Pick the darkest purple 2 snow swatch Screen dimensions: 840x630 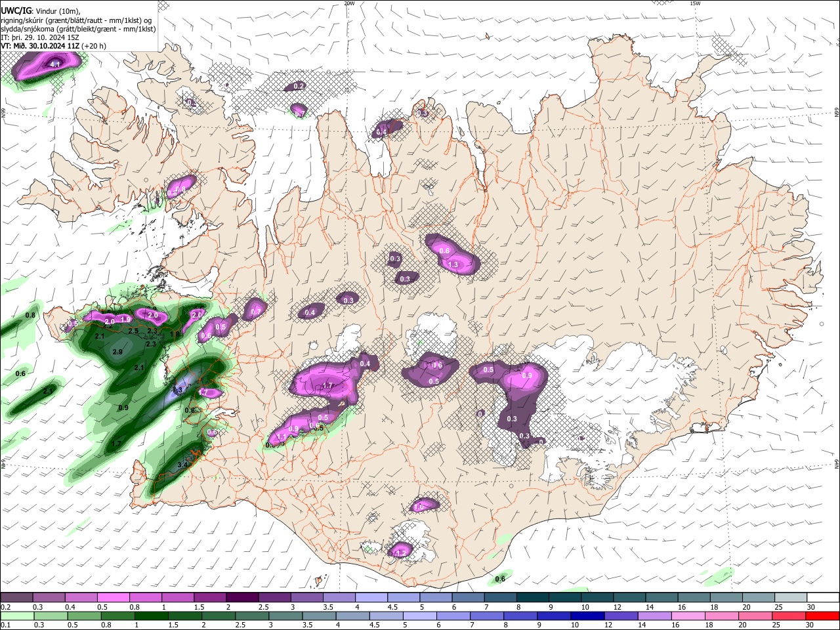click(242, 598)
